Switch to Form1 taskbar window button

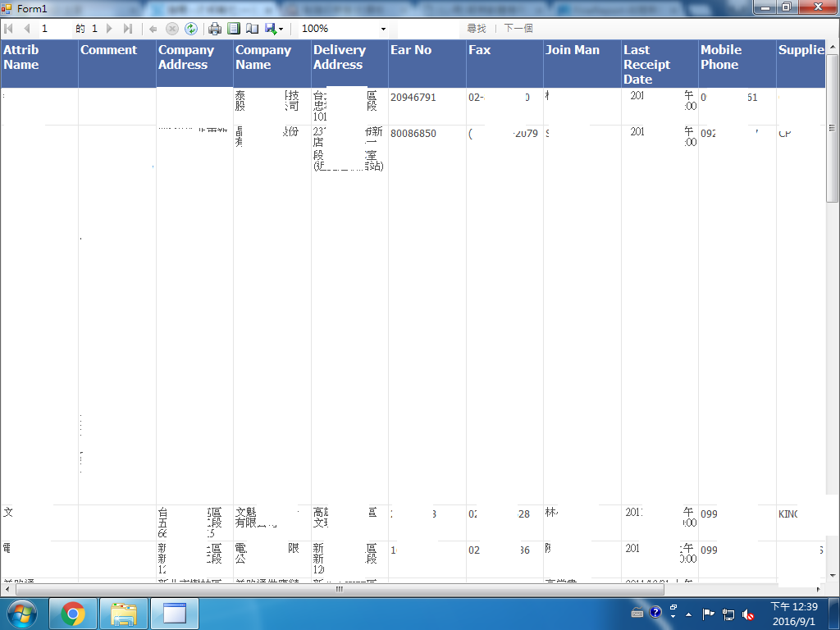175,614
